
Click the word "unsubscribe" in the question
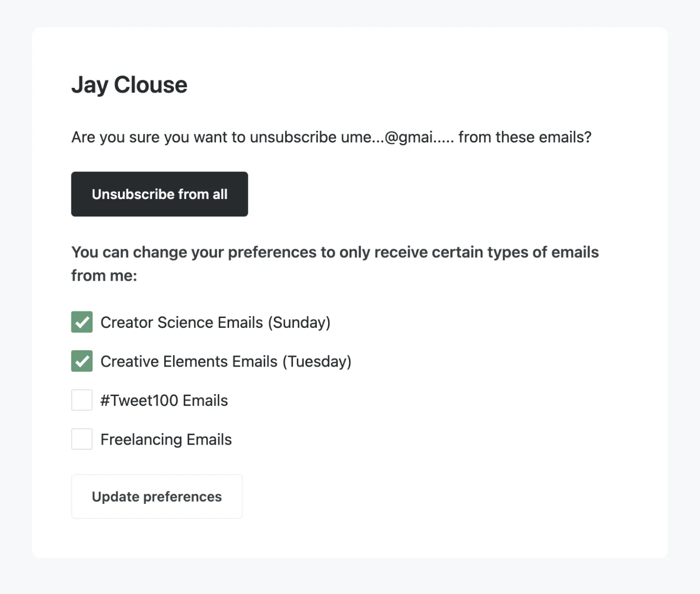pyautogui.click(x=293, y=137)
